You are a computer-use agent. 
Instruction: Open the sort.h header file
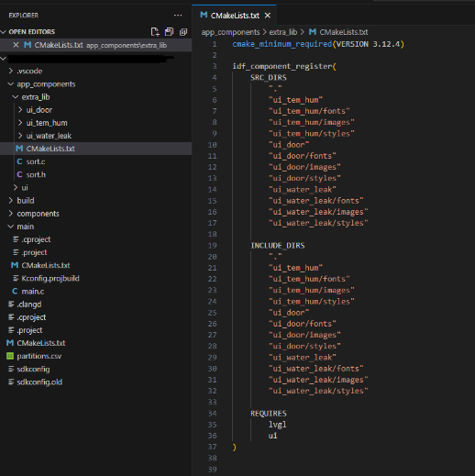pyautogui.click(x=36, y=174)
